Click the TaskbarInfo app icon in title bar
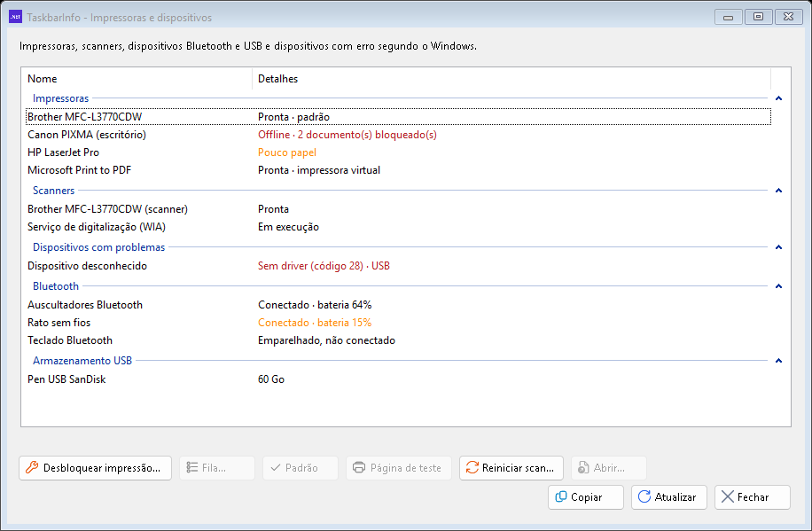 [16, 17]
